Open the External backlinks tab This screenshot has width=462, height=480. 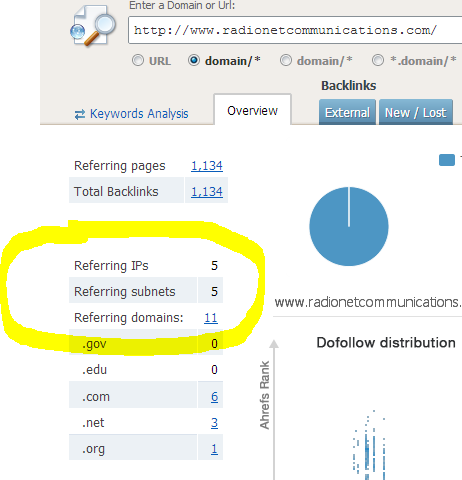click(347, 112)
